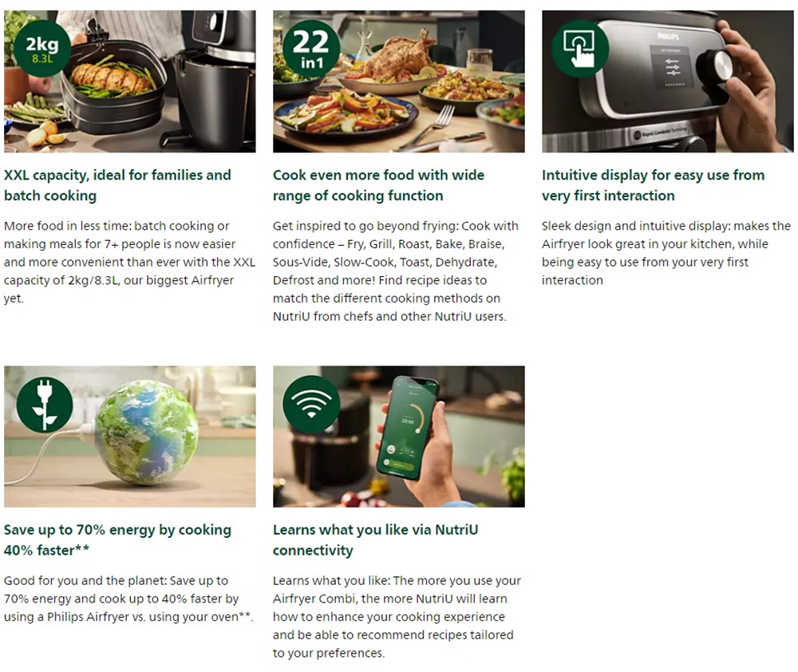Screen dimensions: 798x672
Task: Click the Airfryer Combi recipe recommendation paragraph
Action: [397, 617]
